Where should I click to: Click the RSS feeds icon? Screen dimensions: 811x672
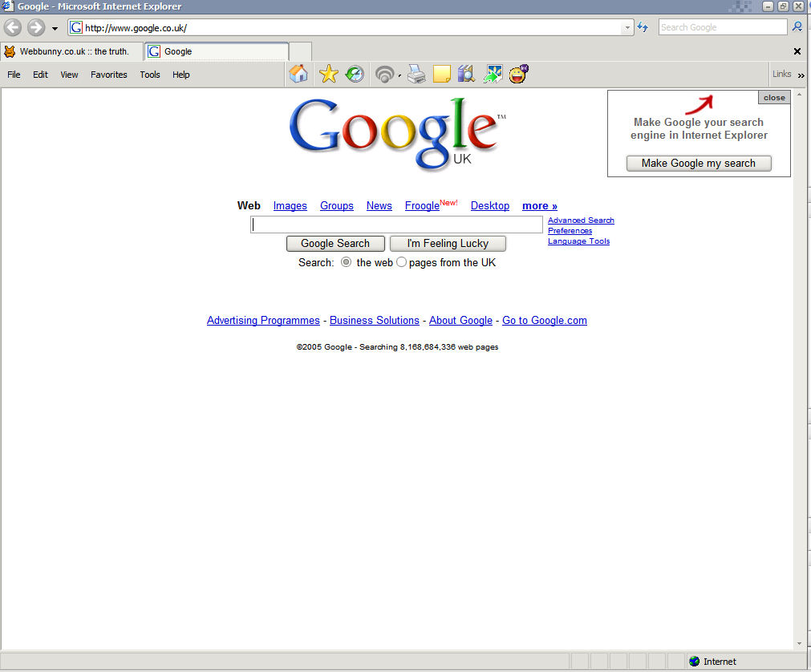[385, 75]
